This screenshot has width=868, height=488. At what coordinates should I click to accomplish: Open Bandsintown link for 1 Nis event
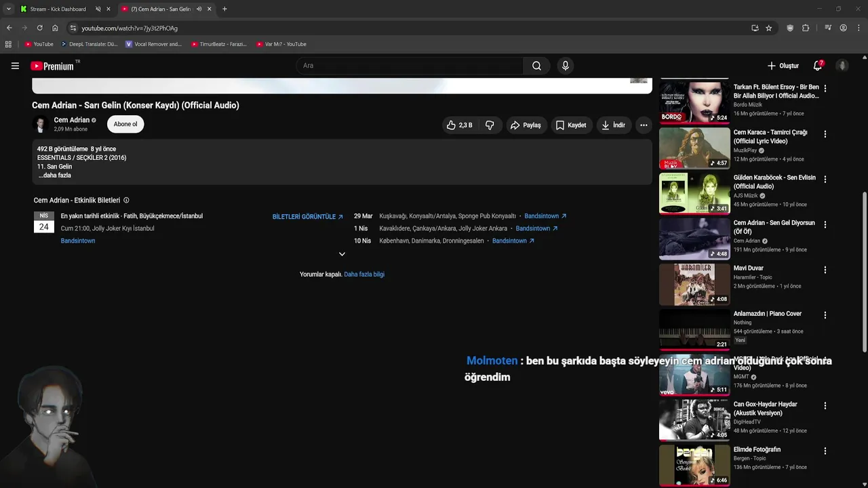(536, 228)
